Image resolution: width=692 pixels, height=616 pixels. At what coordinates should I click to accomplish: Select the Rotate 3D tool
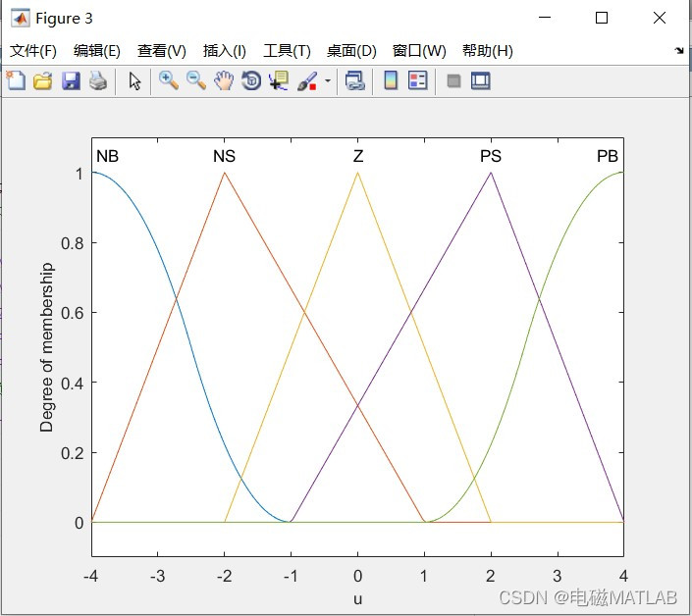(251, 81)
